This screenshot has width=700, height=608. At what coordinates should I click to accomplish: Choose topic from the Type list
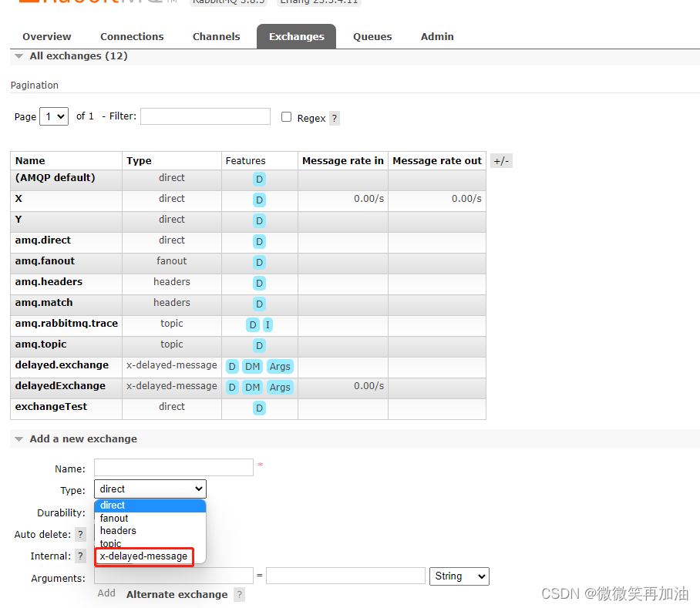150,543
